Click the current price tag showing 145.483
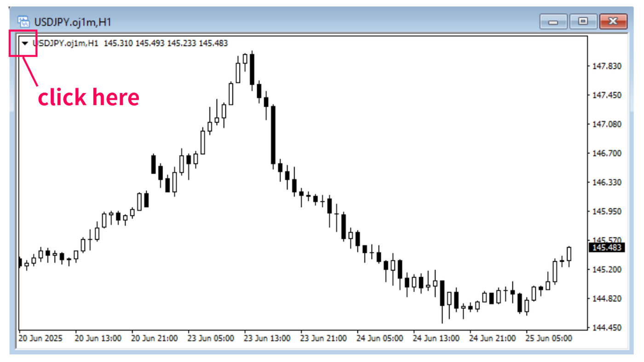 [607, 247]
